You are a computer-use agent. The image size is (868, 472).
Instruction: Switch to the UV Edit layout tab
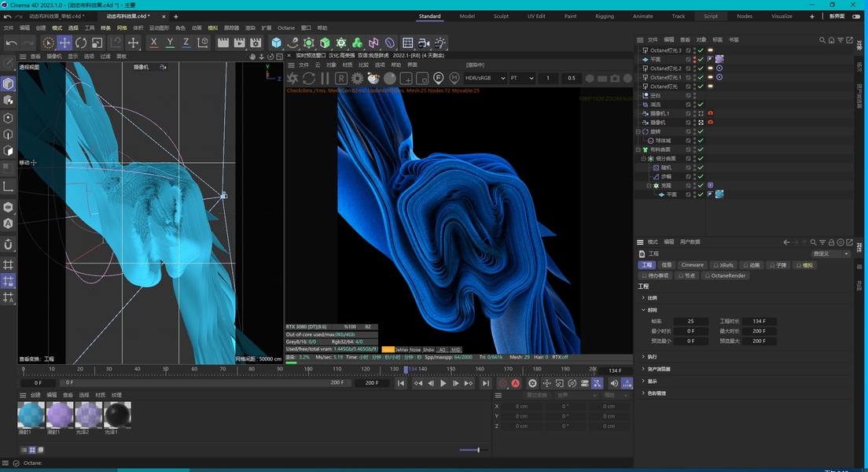(x=536, y=16)
